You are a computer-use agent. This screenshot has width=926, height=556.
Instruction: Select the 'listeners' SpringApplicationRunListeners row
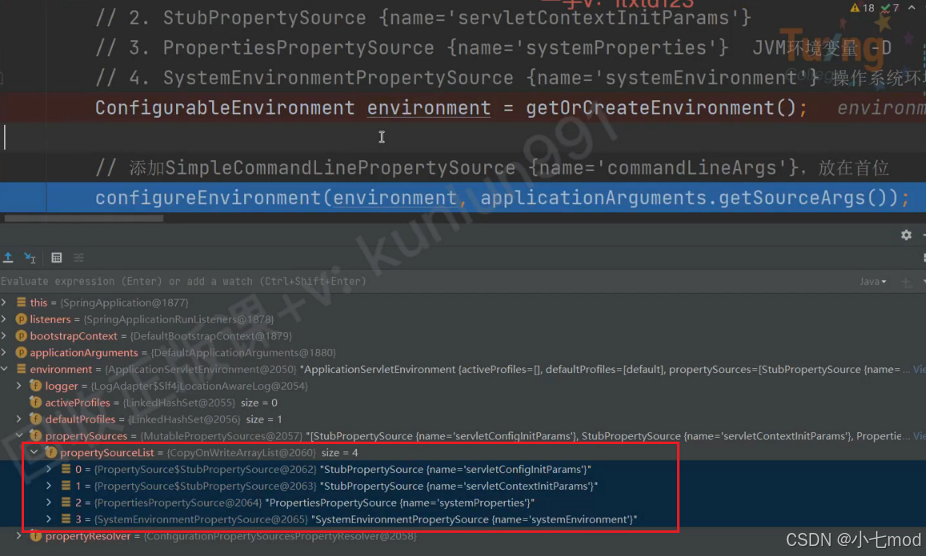pos(463,319)
